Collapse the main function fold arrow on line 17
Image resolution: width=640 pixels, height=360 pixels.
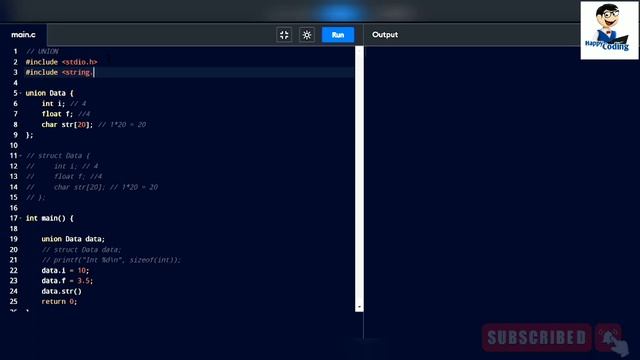20,218
